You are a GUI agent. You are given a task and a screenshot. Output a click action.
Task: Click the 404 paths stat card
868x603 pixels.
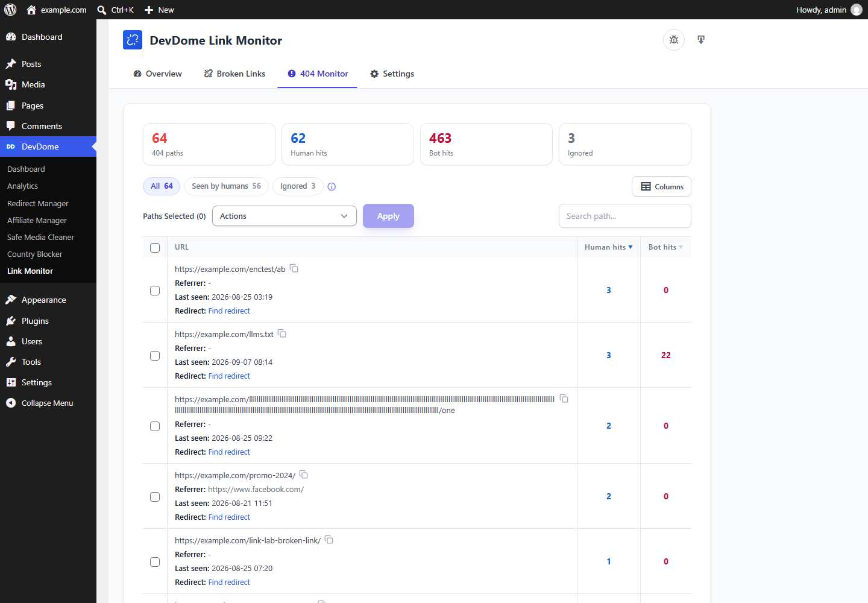[209, 144]
